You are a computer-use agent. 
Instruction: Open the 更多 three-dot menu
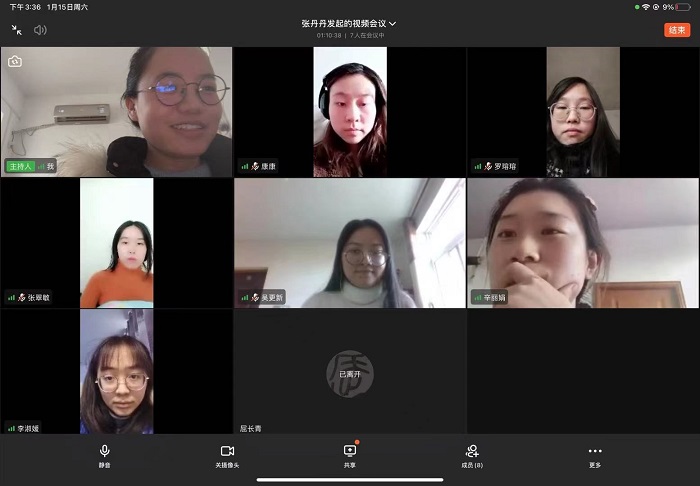(595, 455)
